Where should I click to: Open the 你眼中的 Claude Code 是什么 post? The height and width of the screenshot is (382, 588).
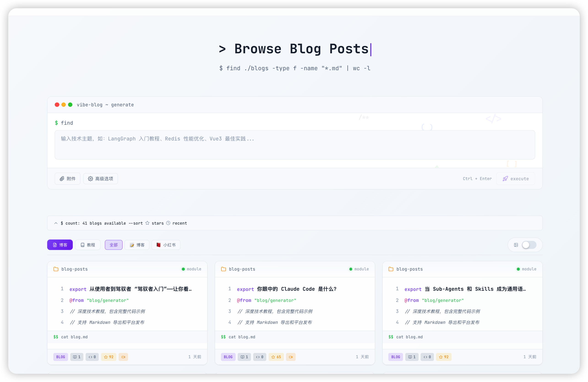coord(297,289)
